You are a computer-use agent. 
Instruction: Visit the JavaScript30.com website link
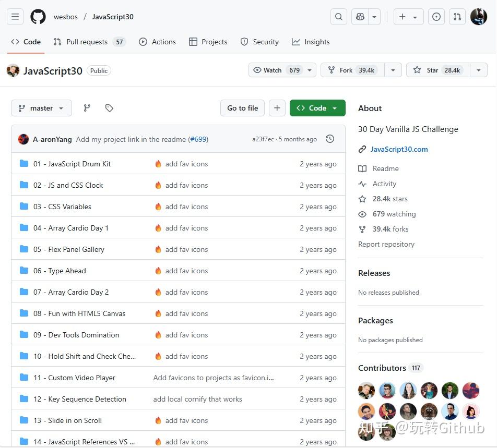[x=399, y=149]
